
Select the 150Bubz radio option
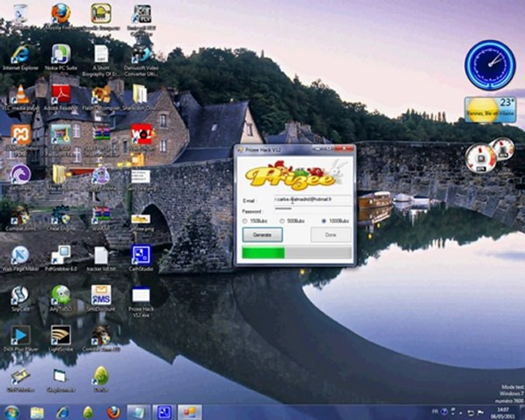pos(244,221)
